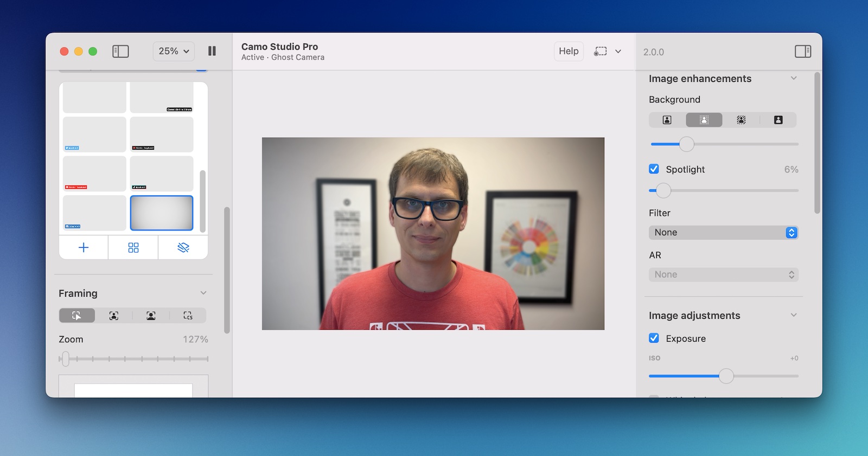868x456 pixels.
Task: Click the Active · Ghost Camera subtitle
Action: point(283,57)
